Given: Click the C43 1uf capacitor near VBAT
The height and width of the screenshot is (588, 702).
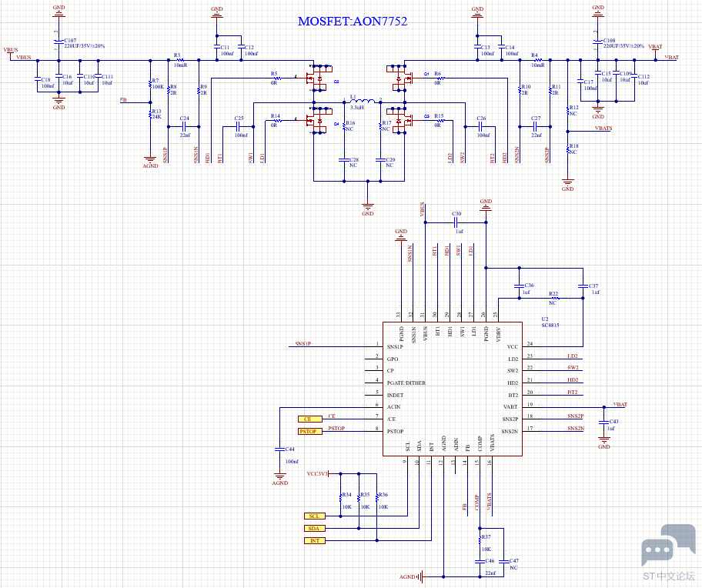Looking at the screenshot, I should (x=603, y=424).
